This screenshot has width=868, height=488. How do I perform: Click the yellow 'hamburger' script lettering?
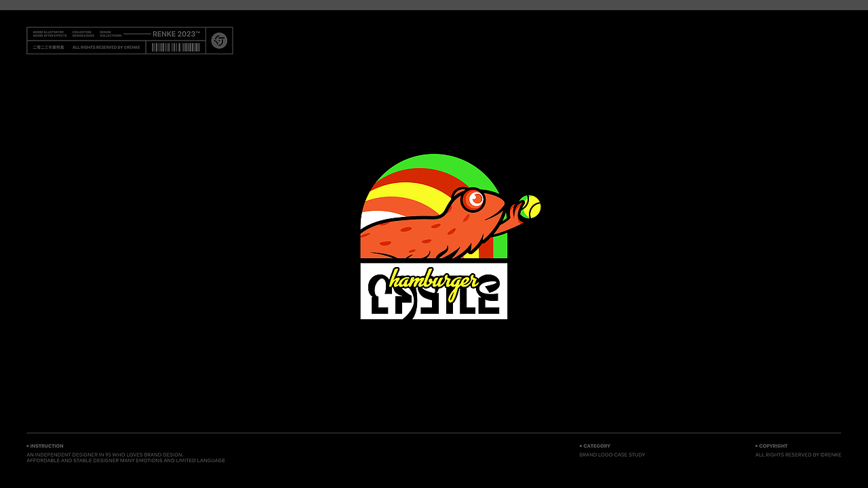435,285
